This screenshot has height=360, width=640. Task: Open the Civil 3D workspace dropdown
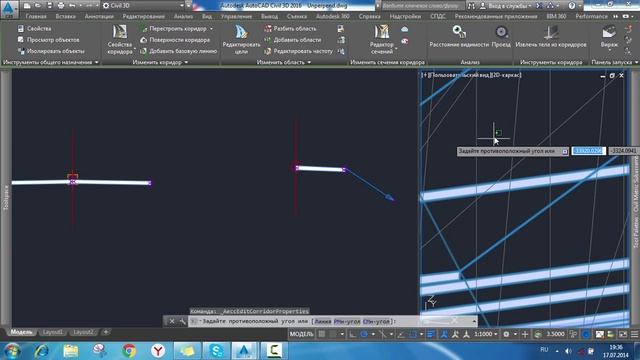pos(142,6)
